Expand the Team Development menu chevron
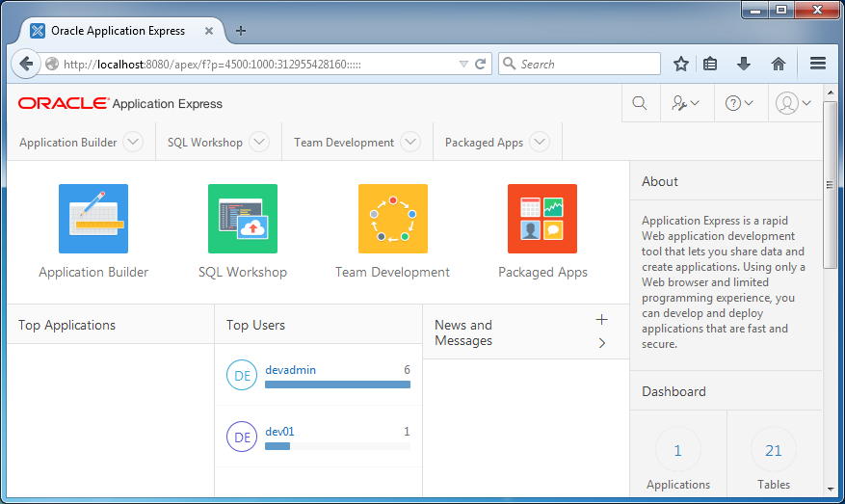The height and width of the screenshot is (504, 845). (410, 142)
